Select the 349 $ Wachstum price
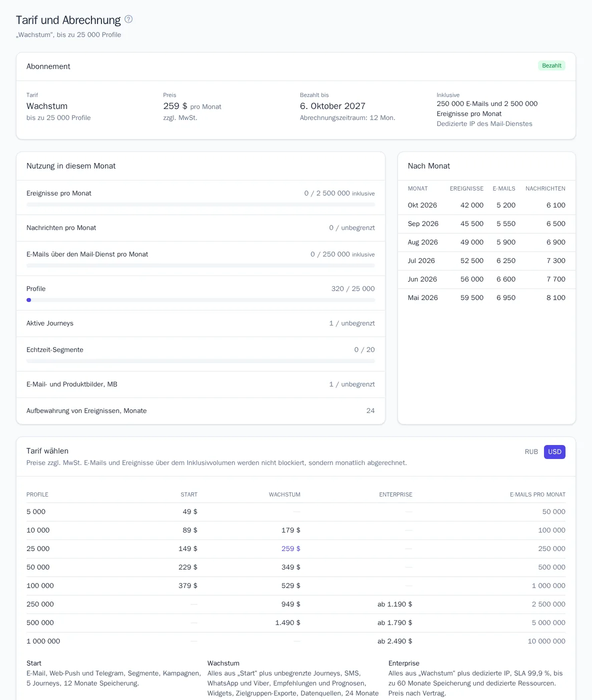This screenshot has width=592, height=700. click(291, 567)
